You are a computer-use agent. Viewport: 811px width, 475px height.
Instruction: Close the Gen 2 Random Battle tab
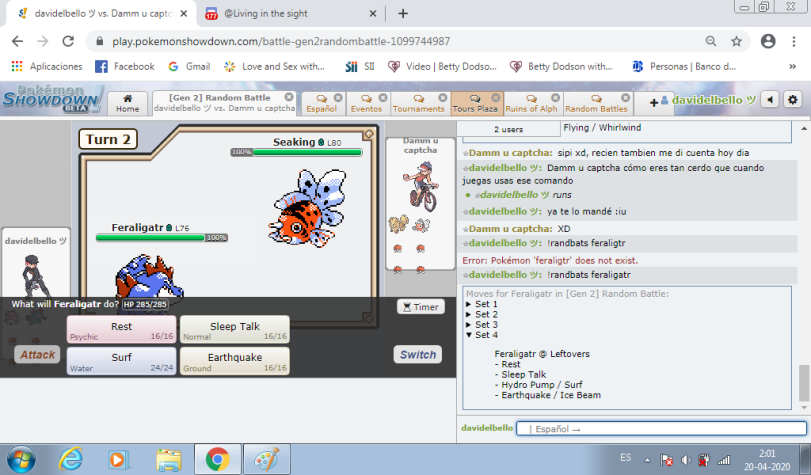click(289, 97)
